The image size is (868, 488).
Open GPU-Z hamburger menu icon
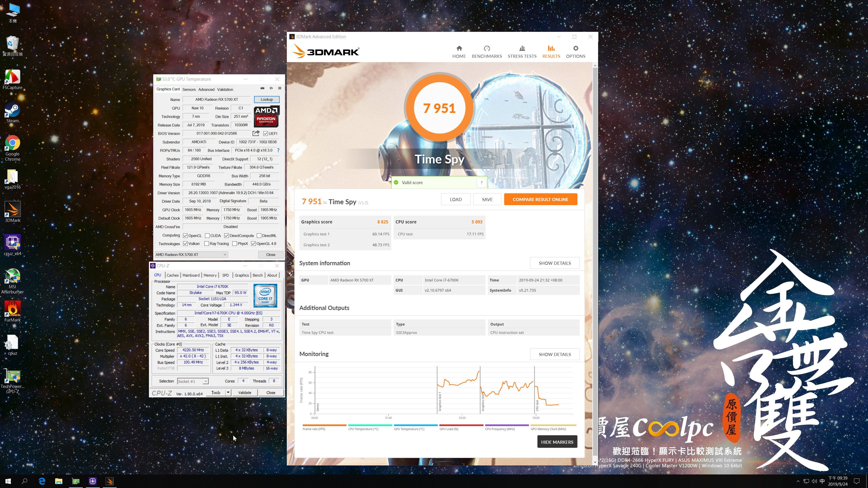(x=280, y=88)
